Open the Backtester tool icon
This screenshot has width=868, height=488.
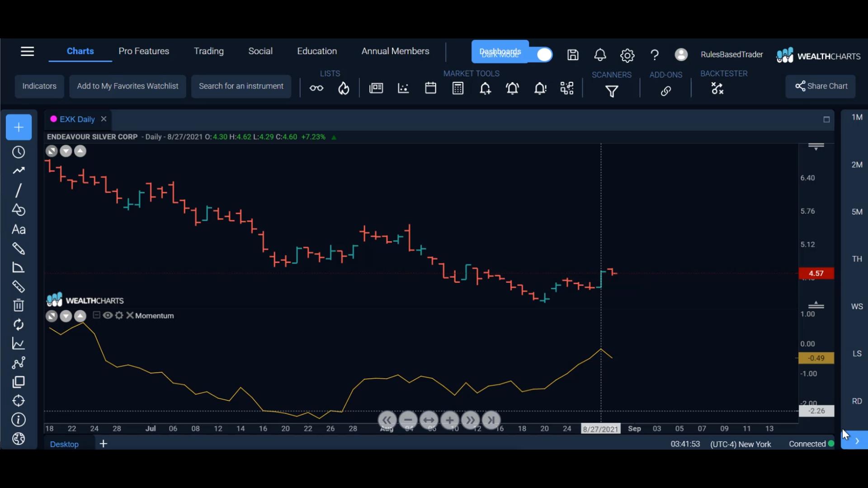pos(717,88)
